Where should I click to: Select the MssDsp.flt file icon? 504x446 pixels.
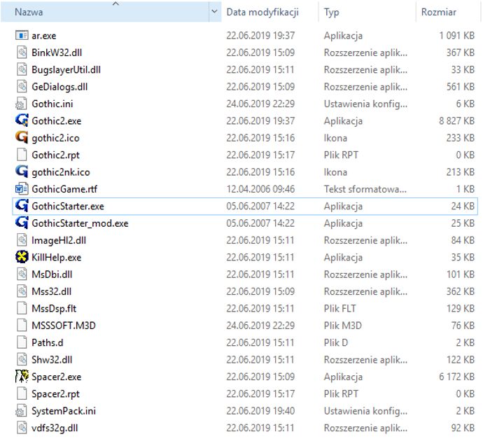[22, 308]
